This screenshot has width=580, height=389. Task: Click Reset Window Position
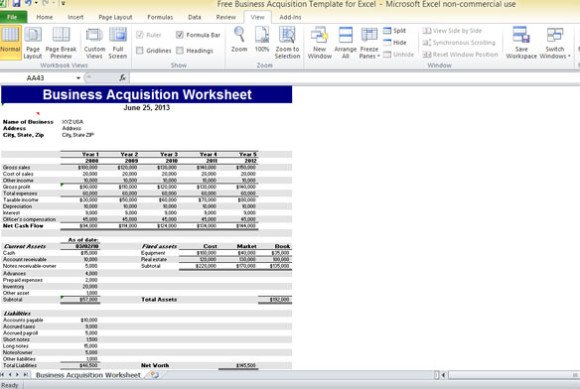(x=460, y=54)
